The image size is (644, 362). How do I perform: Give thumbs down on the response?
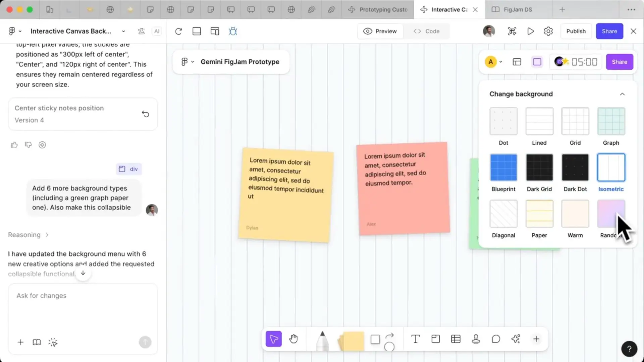click(28, 145)
